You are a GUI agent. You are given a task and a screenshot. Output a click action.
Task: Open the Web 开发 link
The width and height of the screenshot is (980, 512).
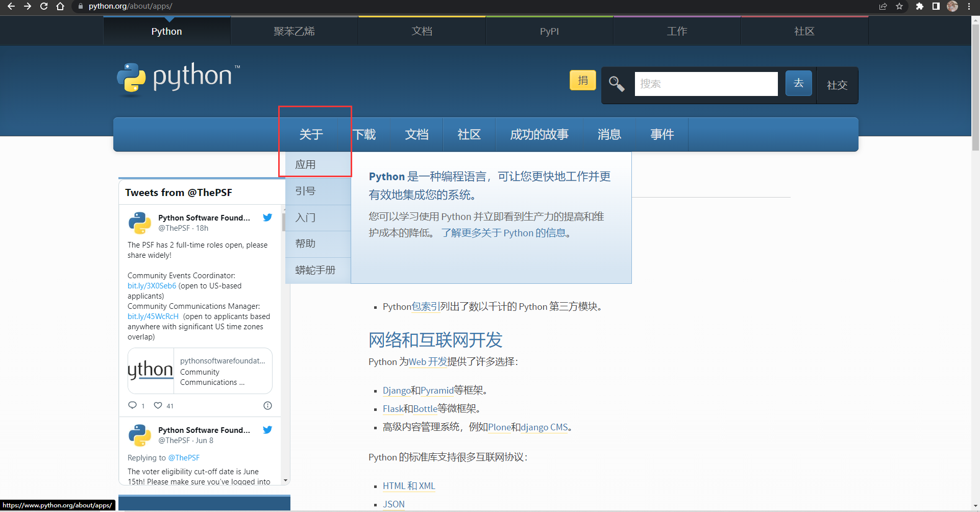tap(428, 361)
